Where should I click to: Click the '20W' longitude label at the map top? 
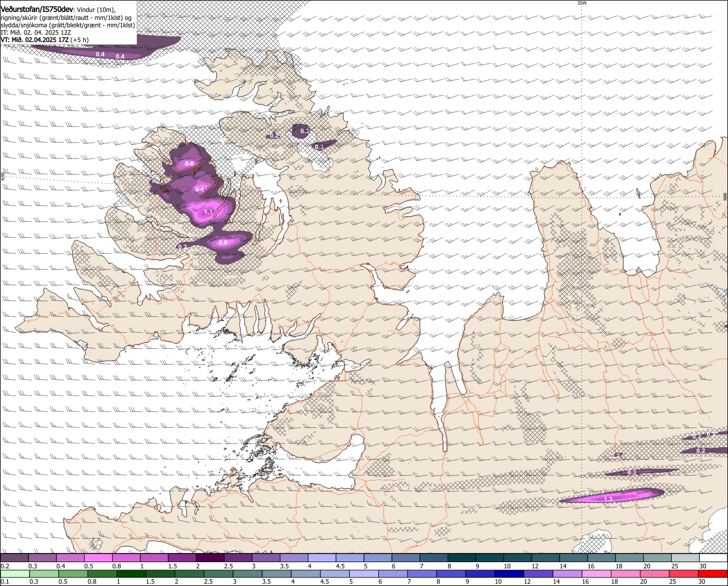(x=582, y=3)
